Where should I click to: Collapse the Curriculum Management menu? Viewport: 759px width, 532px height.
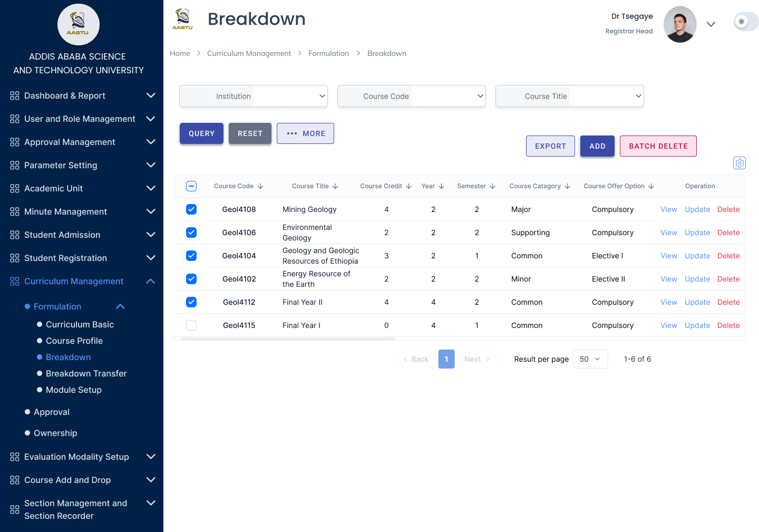(150, 282)
